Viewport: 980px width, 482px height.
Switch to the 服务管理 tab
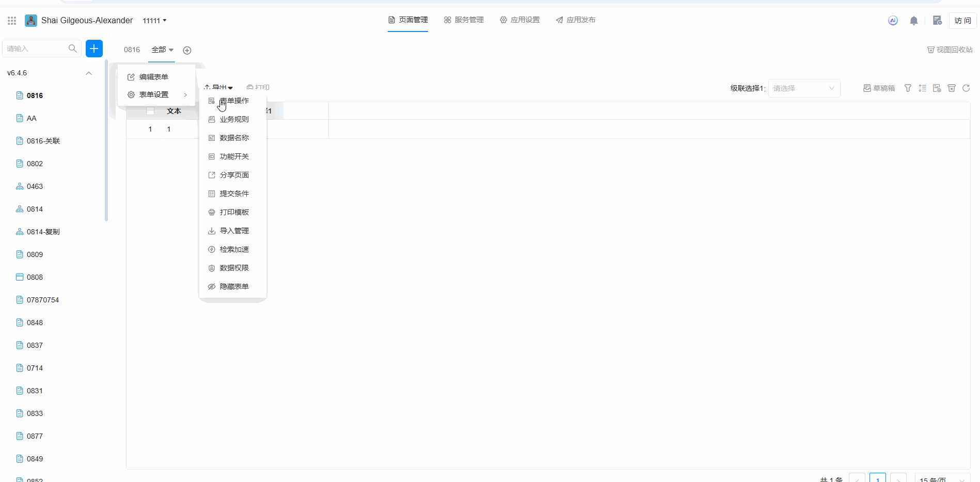[464, 20]
